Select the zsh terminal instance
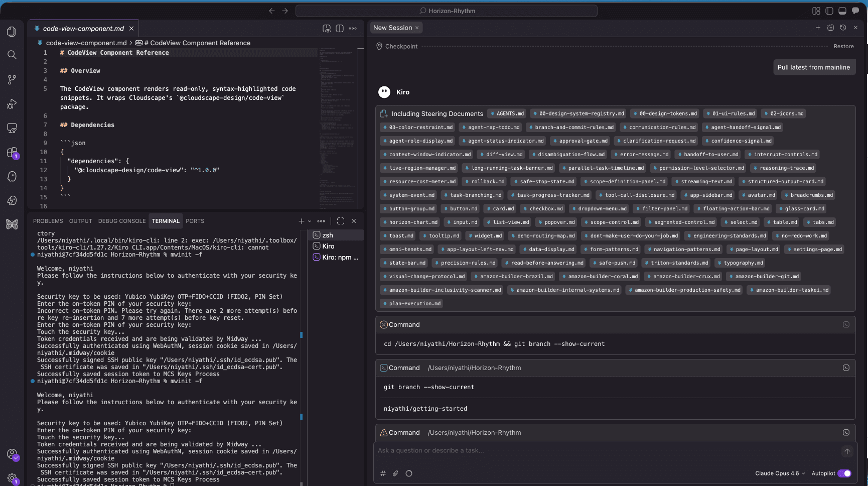 (x=336, y=235)
